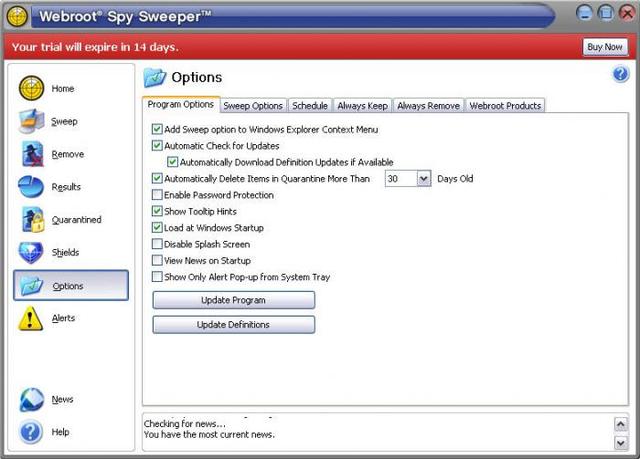Screen dimensions: 640x459
Task: Uncheck Automatic Check for Updates
Action: tap(157, 146)
